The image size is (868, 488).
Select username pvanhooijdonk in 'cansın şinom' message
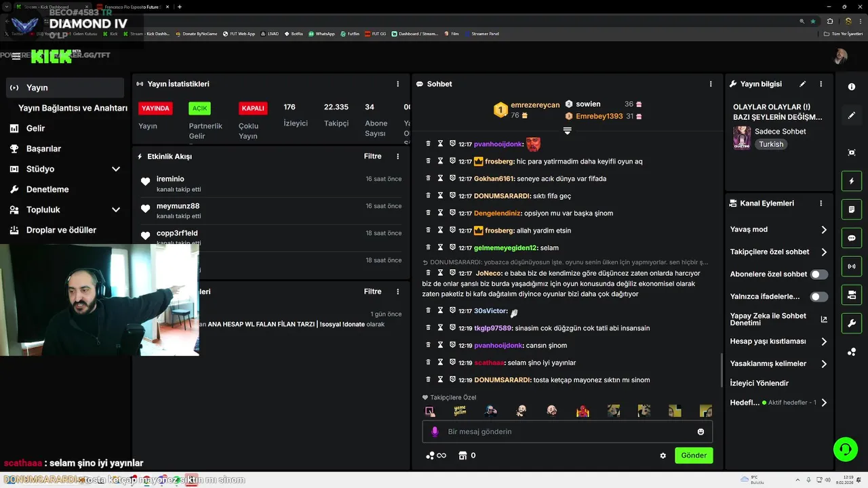(498, 346)
